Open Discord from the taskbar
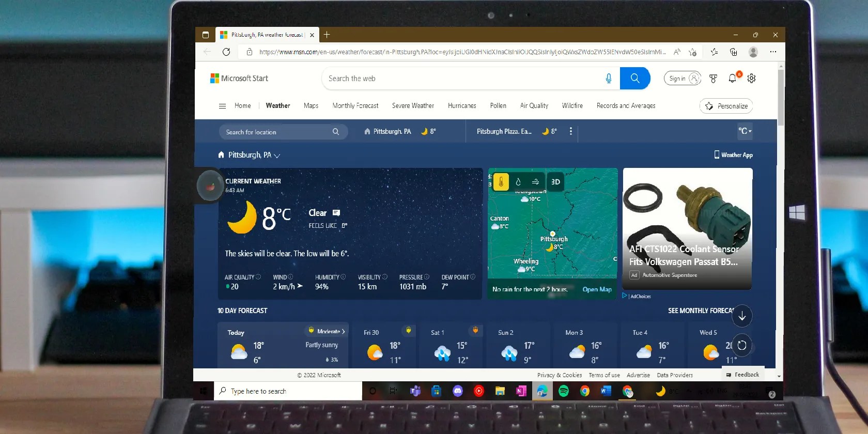The height and width of the screenshot is (434, 868). pyautogui.click(x=458, y=391)
